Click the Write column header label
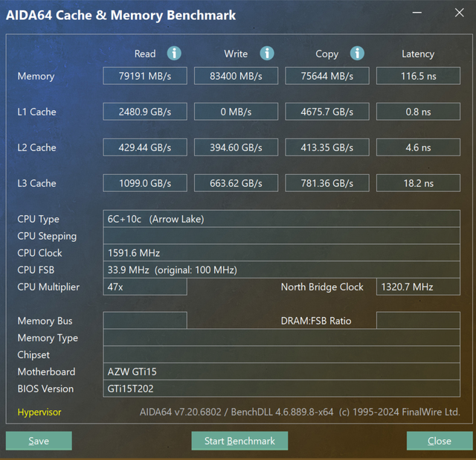476x460 pixels. pos(236,54)
